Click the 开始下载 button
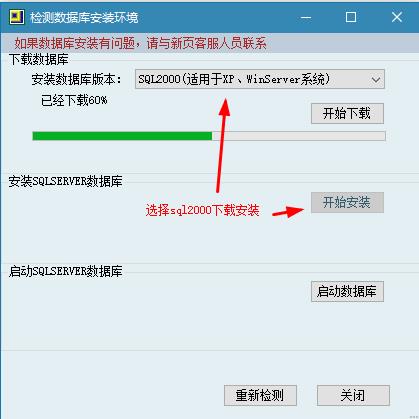The width and height of the screenshot is (419, 419). click(x=347, y=114)
